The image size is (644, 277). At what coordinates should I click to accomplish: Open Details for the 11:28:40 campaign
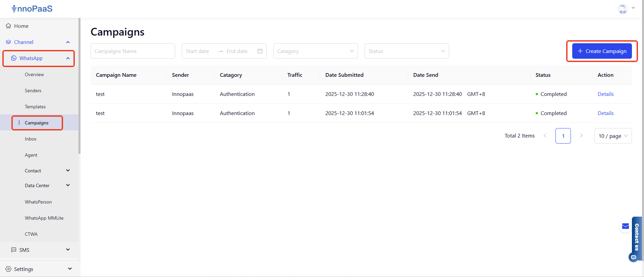(x=605, y=94)
